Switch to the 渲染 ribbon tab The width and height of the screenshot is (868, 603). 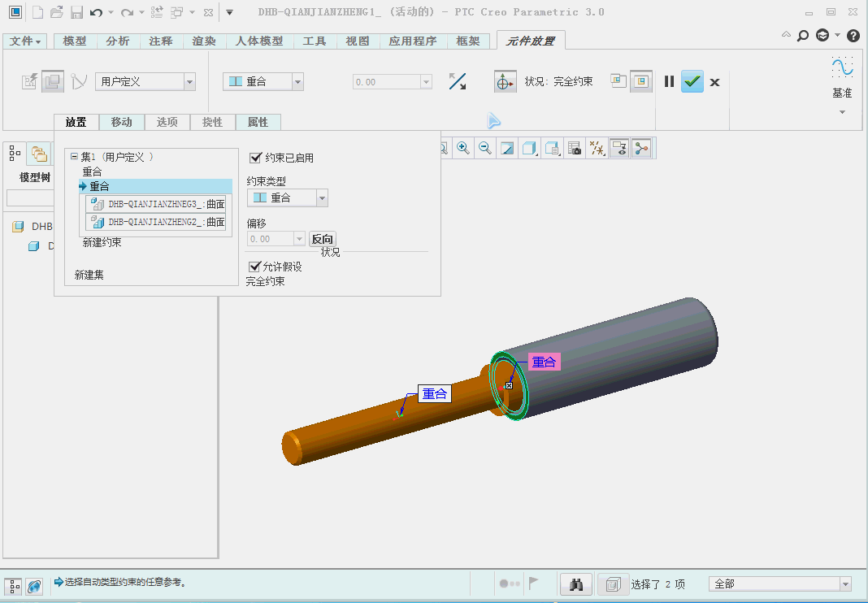[x=204, y=41]
